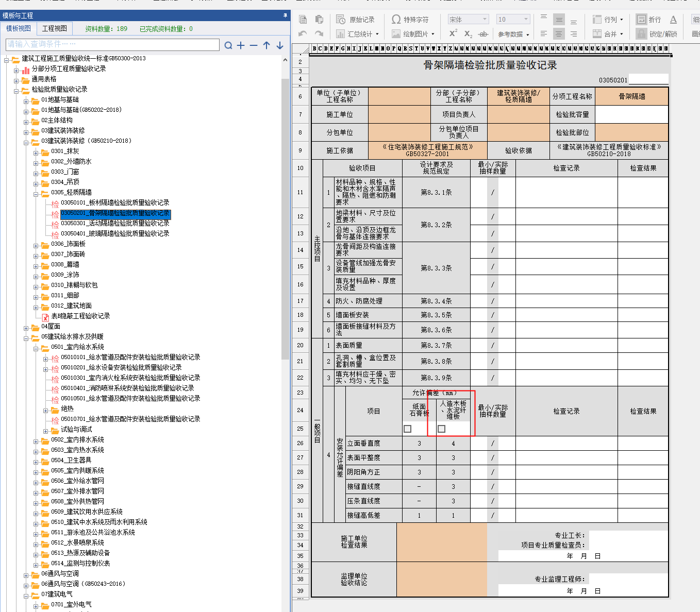
Task: Select 03050401_玻璃隔墙检验批质量验收记录
Action: [x=115, y=234]
